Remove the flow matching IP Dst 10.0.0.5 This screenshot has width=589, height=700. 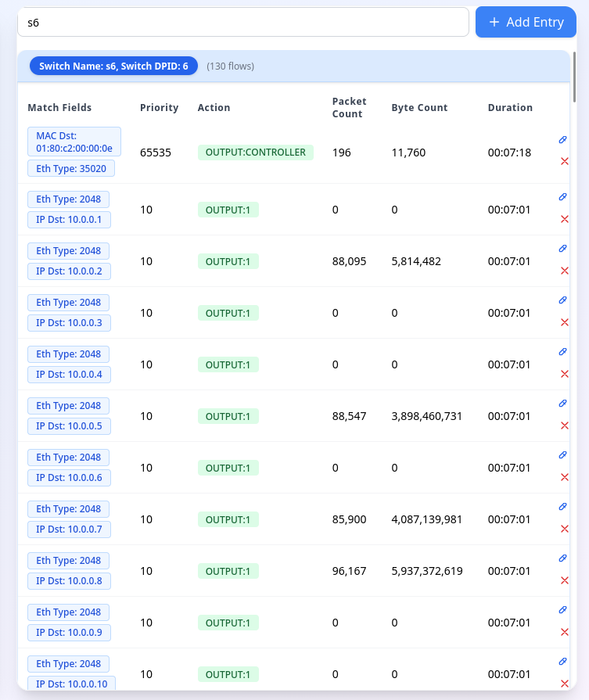564,425
